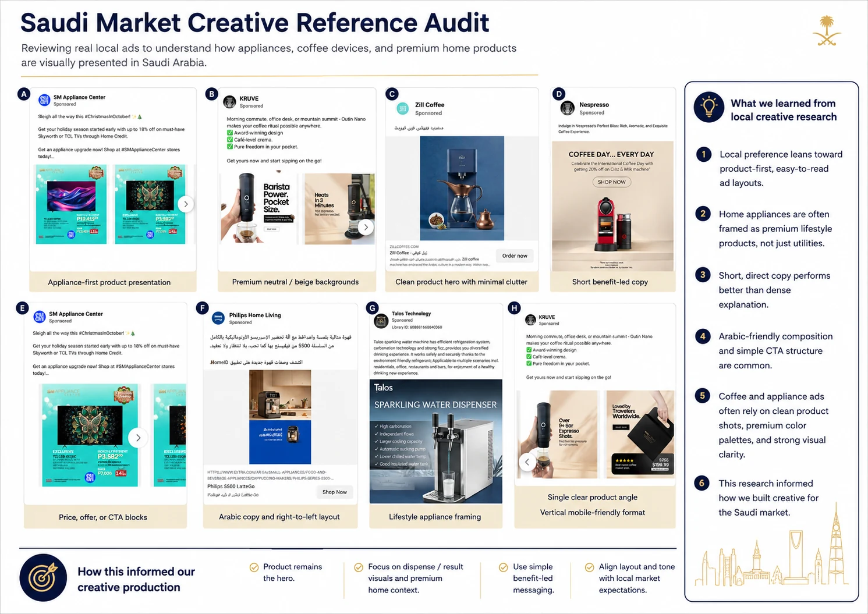Click the target icon beside creative production heading
Screen dimensions: 868x614
(x=44, y=577)
